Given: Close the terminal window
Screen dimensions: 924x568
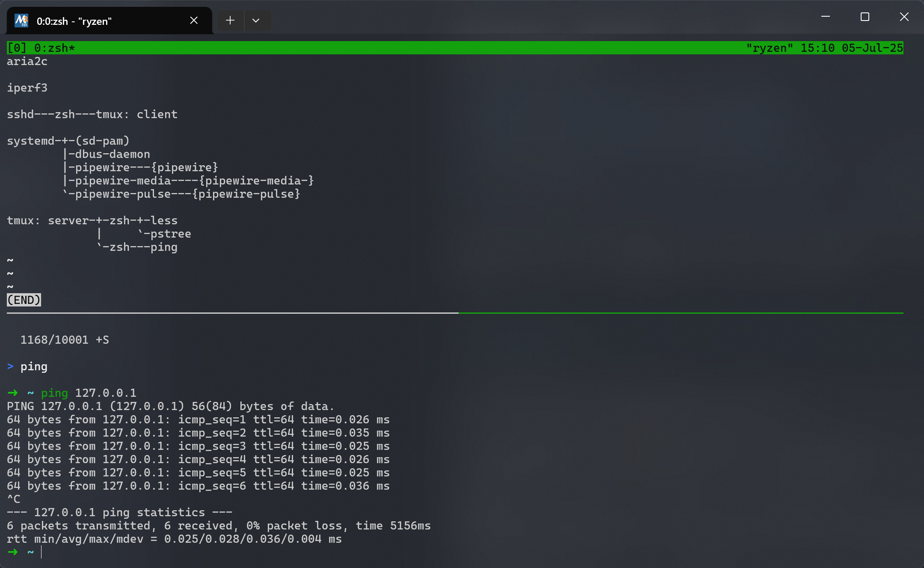Looking at the screenshot, I should pos(904,17).
